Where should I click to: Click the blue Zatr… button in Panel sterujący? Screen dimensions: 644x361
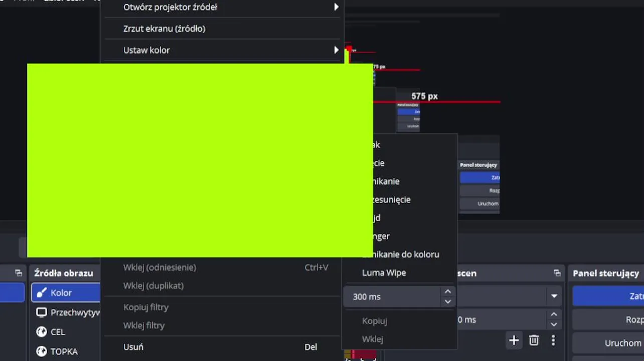(x=608, y=296)
